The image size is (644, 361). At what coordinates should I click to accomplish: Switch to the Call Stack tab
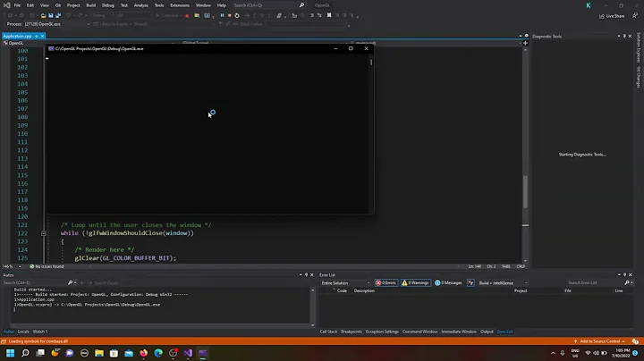click(x=328, y=332)
